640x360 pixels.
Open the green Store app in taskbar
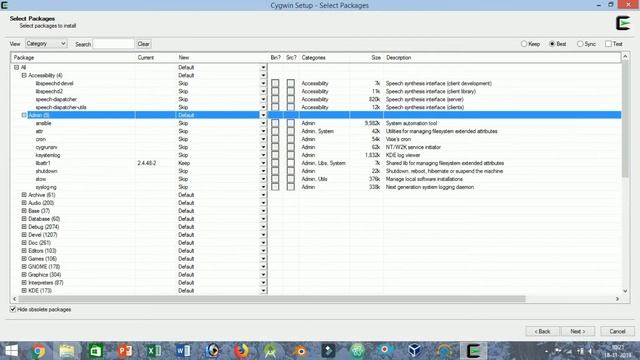coord(96,351)
